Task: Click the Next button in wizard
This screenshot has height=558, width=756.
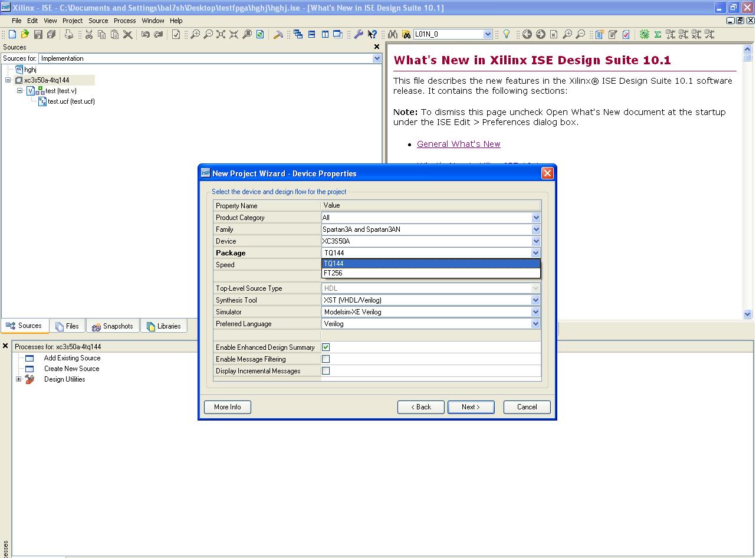Action: (x=471, y=407)
